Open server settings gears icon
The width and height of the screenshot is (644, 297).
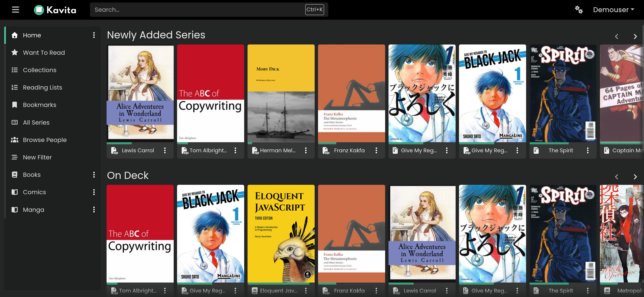point(579,10)
